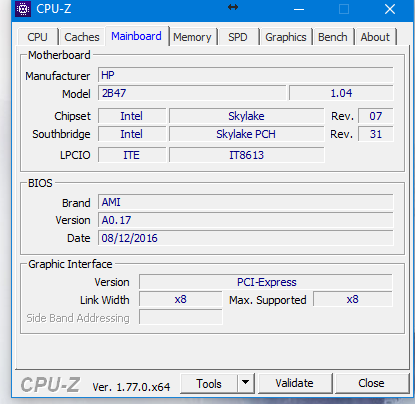This screenshot has height=404, width=415.
Task: Switch to the CPU tab
Action: [38, 37]
